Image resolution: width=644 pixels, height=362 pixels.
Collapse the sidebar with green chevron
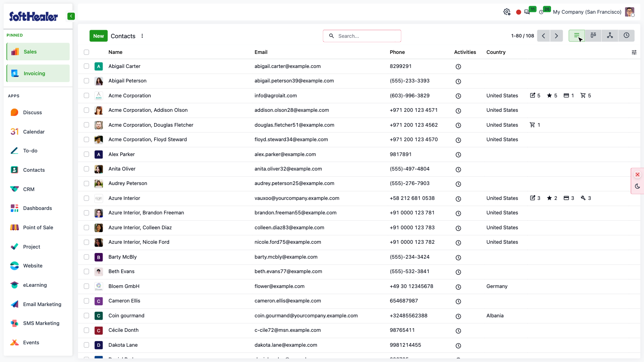(x=71, y=16)
